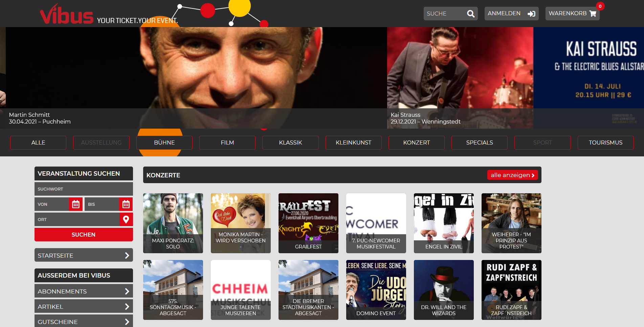Click the red SUCHEN button
This screenshot has height=327, width=644.
84,235
